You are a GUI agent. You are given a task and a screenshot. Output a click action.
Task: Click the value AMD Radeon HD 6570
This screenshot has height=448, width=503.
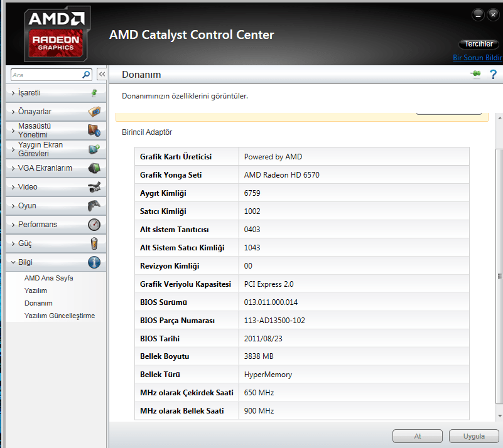tap(282, 174)
